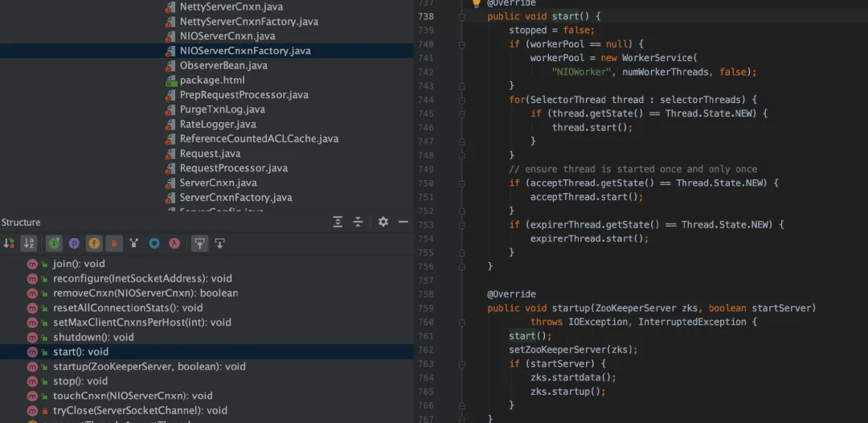This screenshot has height=423, width=868.
Task: Select reconfigure(InetSocketAddress) method in Structure
Action: coord(142,278)
